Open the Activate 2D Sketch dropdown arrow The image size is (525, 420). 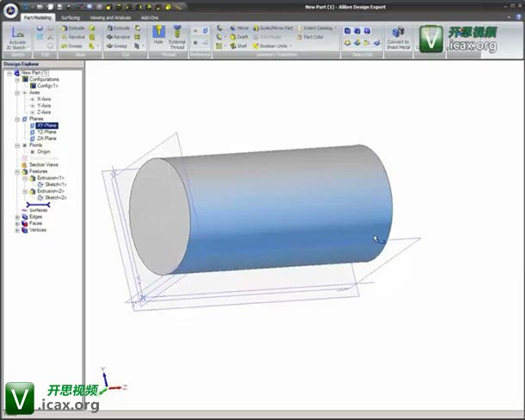pyautogui.click(x=28, y=46)
